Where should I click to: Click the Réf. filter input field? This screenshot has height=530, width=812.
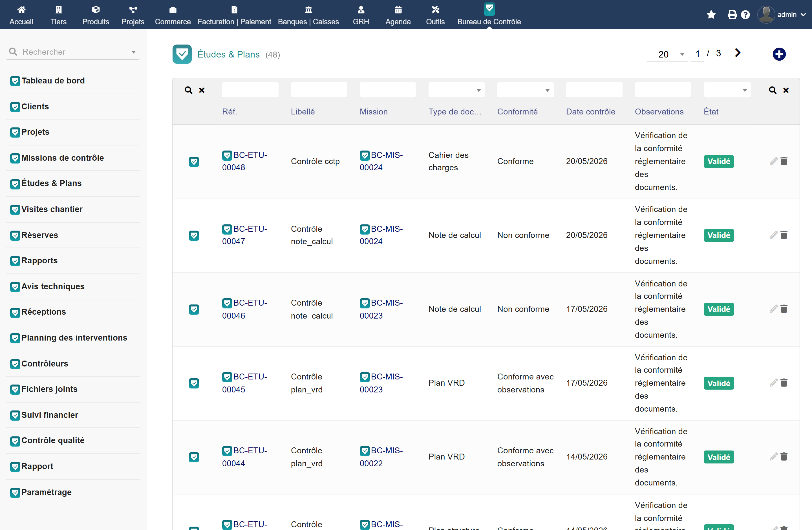[x=250, y=90]
